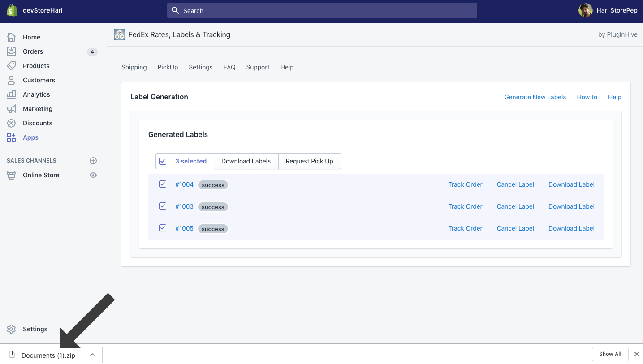Download Label for order #1003
This screenshot has width=643, height=364.
571,206
